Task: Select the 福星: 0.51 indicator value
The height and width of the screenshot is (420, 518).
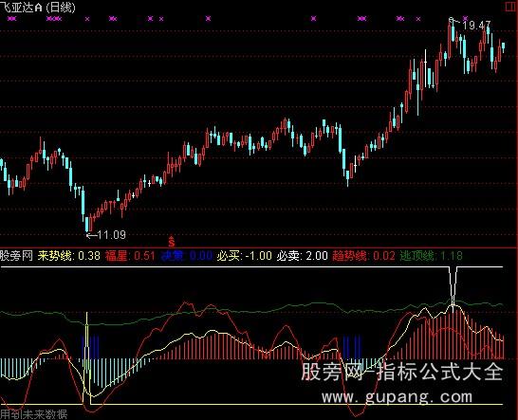Action: click(x=130, y=256)
